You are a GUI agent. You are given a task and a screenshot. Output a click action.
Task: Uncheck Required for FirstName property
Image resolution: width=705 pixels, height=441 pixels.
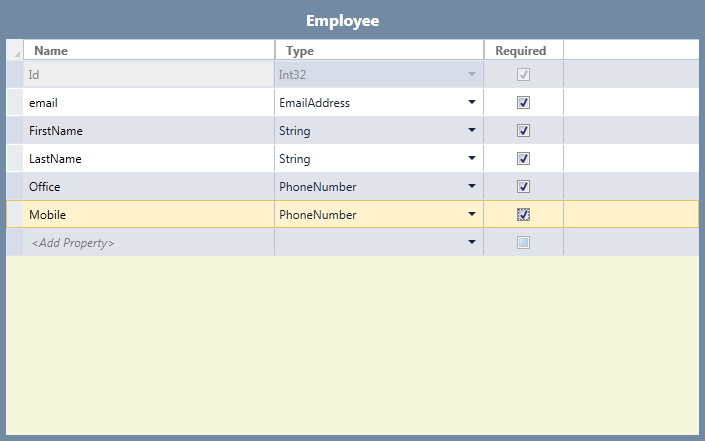523,130
